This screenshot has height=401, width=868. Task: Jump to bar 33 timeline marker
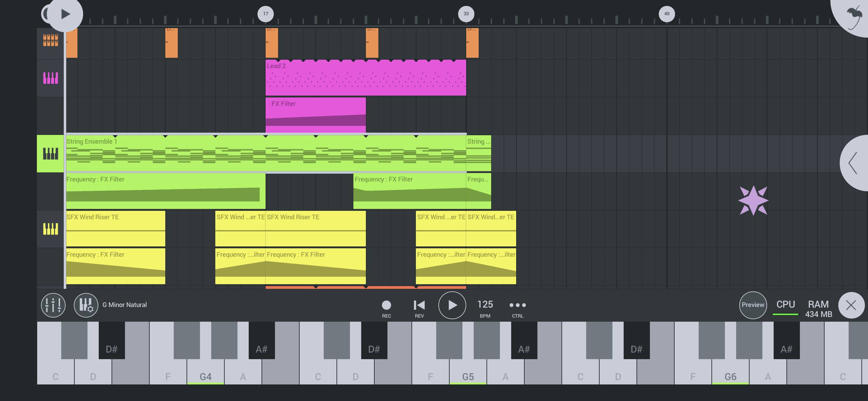coord(466,14)
